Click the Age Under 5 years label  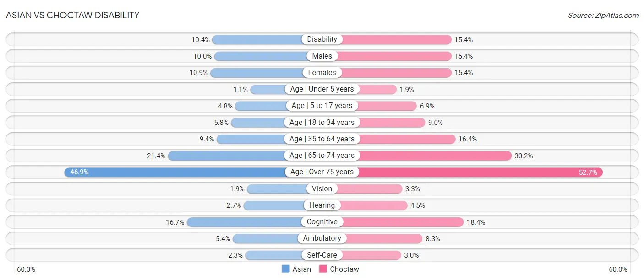(x=322, y=89)
